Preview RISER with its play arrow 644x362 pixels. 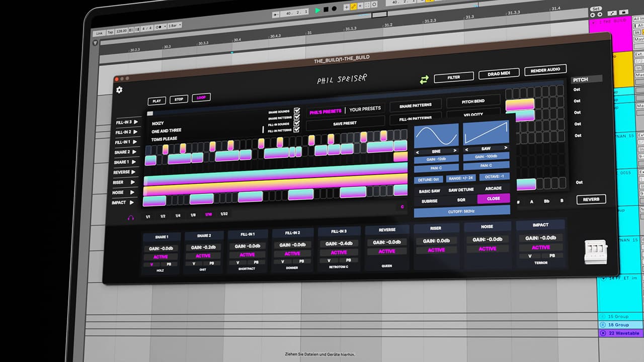pyautogui.click(x=133, y=183)
